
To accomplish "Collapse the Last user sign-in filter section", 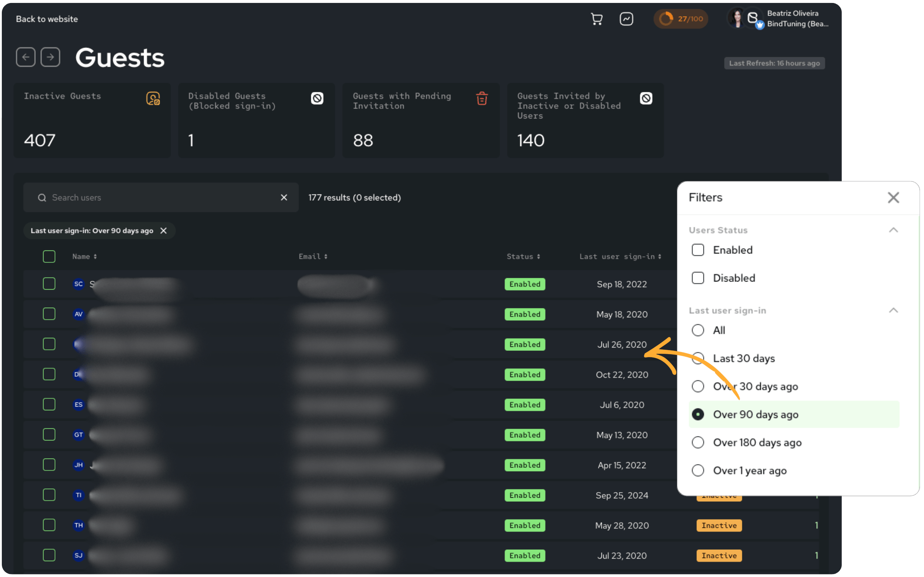I will pos(894,310).
